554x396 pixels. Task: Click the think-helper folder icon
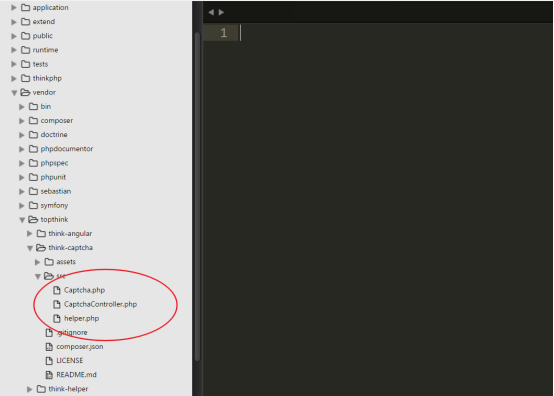[x=41, y=389]
